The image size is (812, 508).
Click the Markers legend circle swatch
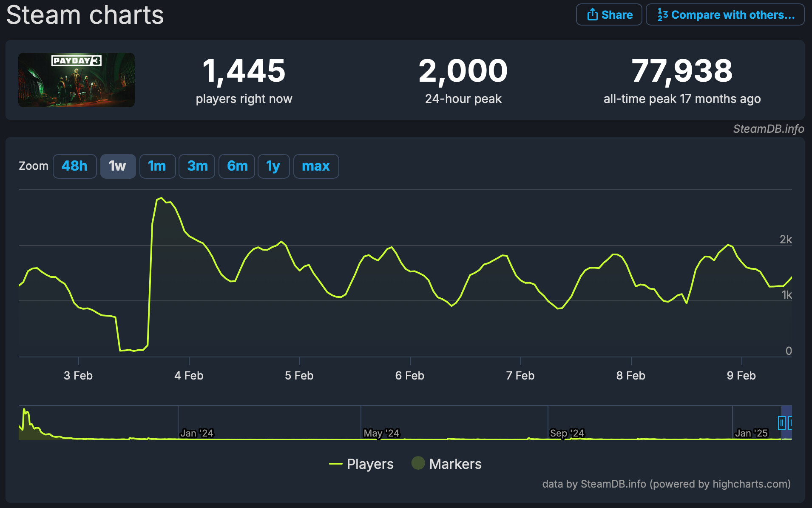[418, 463]
